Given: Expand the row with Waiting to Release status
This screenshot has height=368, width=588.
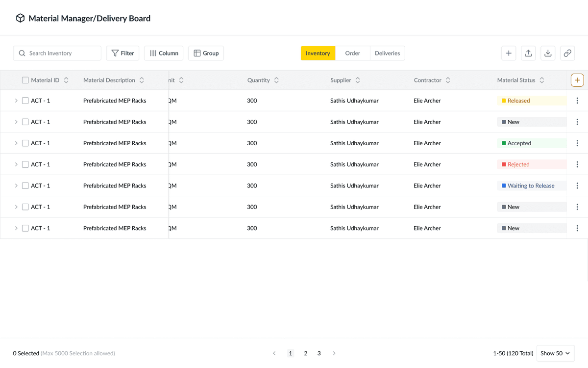Looking at the screenshot, I should [16, 185].
